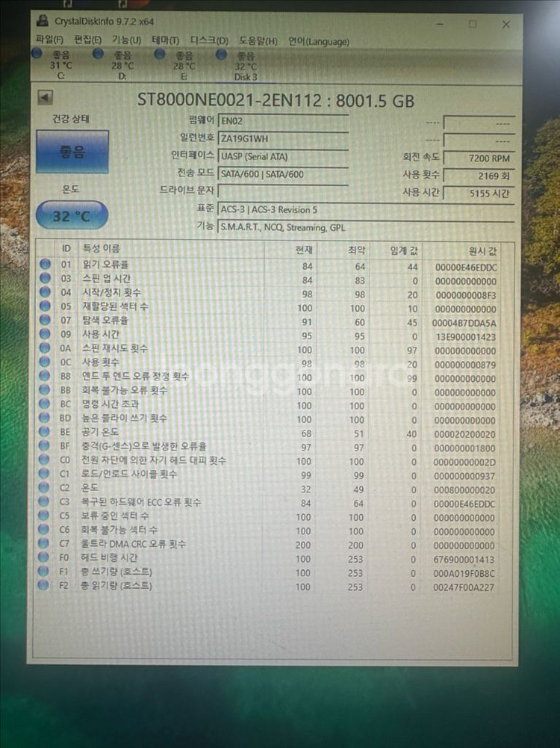Open the 기능(U) menu
This screenshot has height=748, width=560.
[x=127, y=40]
